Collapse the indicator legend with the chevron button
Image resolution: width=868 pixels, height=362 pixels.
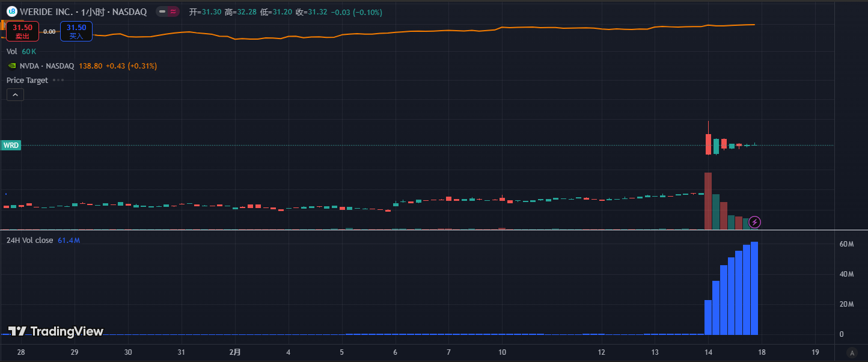pyautogui.click(x=15, y=94)
